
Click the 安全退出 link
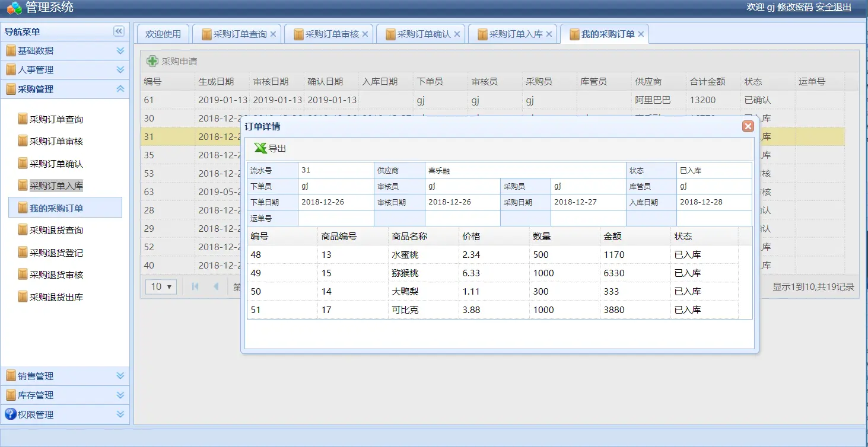click(834, 7)
